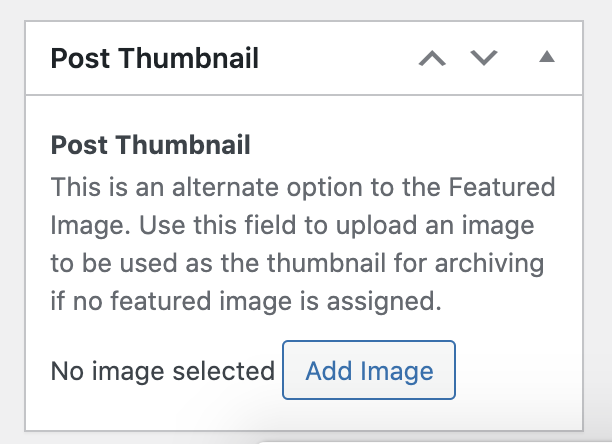
Task: Select the bold Post Thumbnail field label
Action: click(150, 145)
